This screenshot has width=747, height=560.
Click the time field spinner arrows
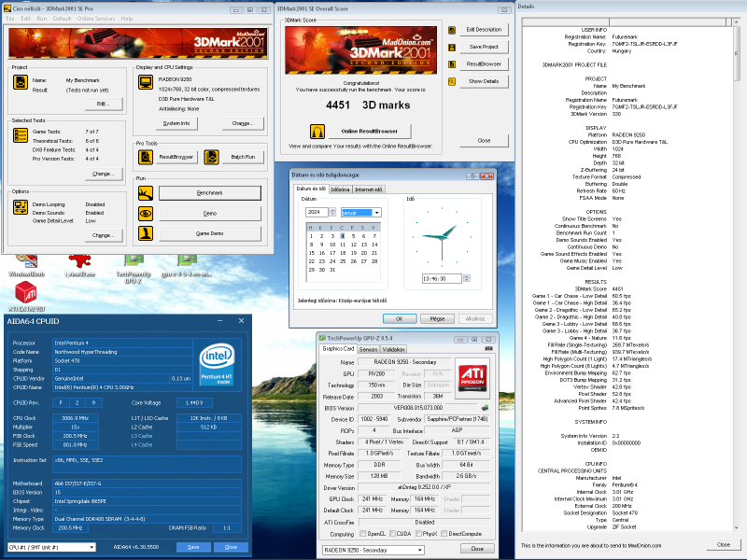coord(466,278)
